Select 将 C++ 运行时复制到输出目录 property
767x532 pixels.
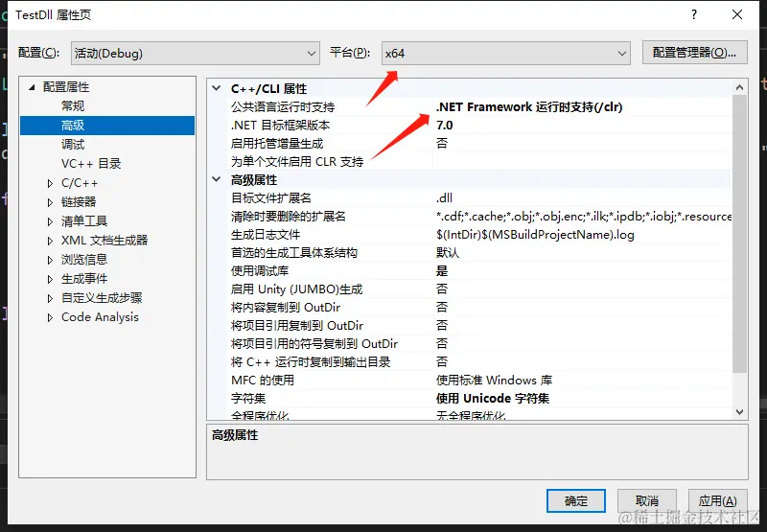[x=311, y=361]
